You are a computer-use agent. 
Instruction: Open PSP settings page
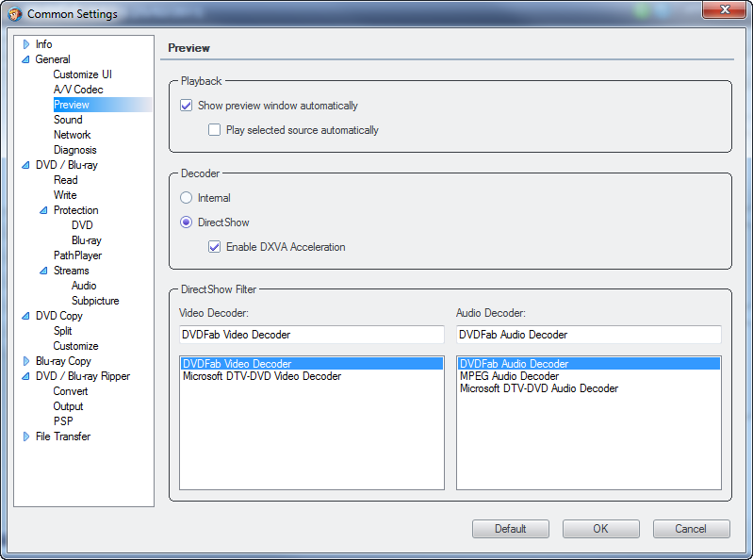63,421
